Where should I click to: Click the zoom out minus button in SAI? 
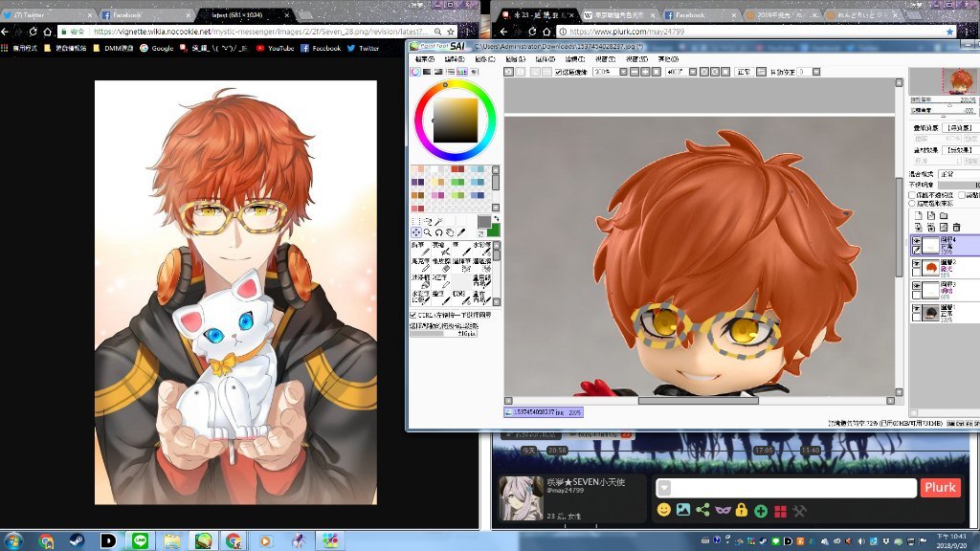coord(635,72)
